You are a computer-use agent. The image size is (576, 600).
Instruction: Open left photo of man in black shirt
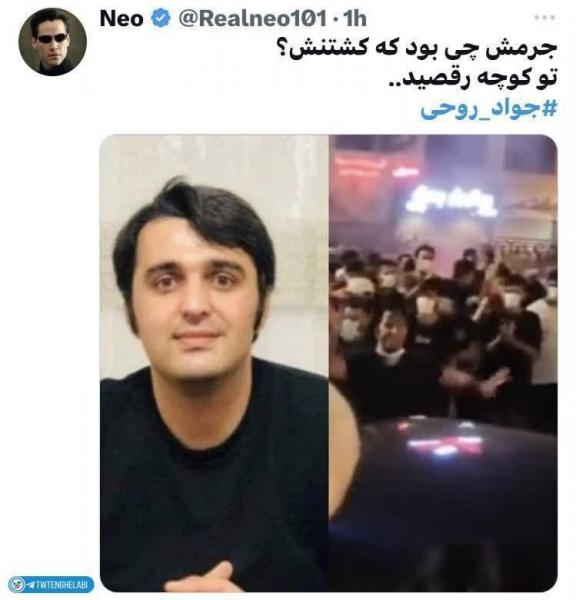point(214,363)
